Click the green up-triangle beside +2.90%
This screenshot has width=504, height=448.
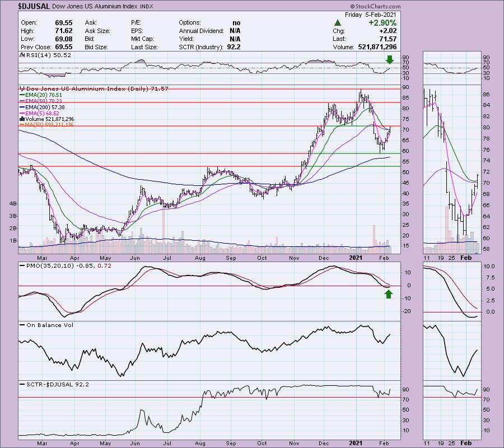[337, 23]
